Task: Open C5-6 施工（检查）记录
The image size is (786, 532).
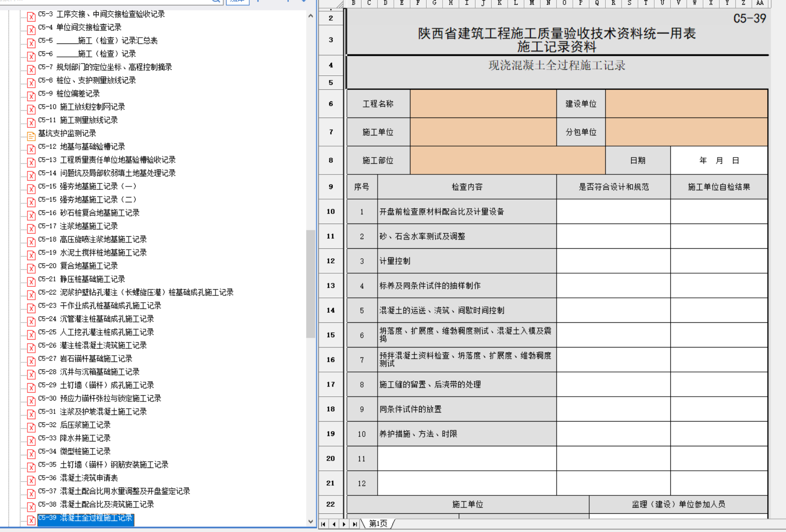Action: 87,54
